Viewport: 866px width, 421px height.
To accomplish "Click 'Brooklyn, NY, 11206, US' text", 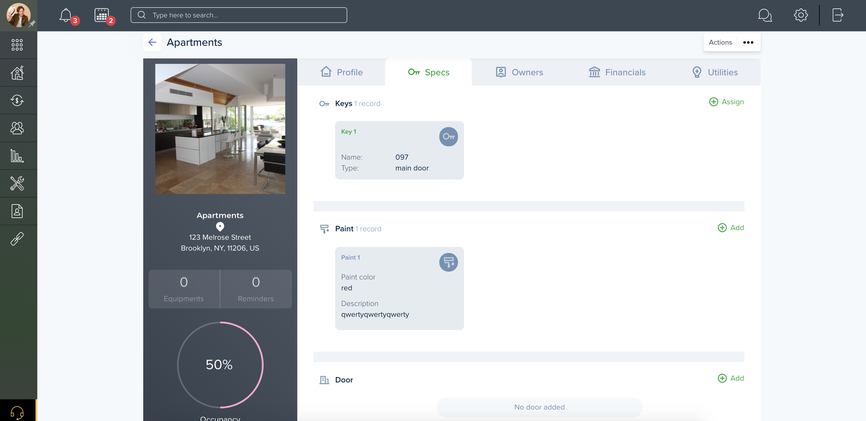I will coord(220,249).
